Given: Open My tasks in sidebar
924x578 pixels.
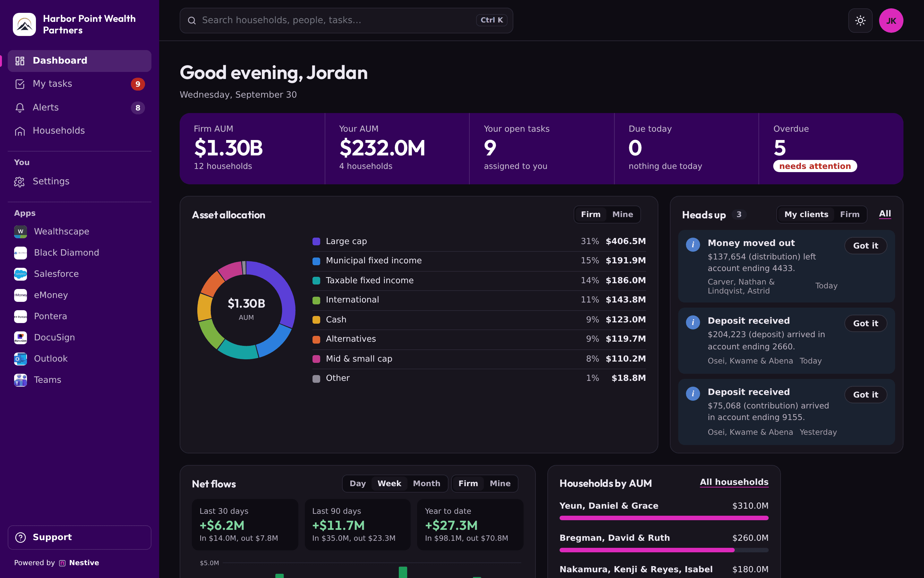Looking at the screenshot, I should point(80,84).
